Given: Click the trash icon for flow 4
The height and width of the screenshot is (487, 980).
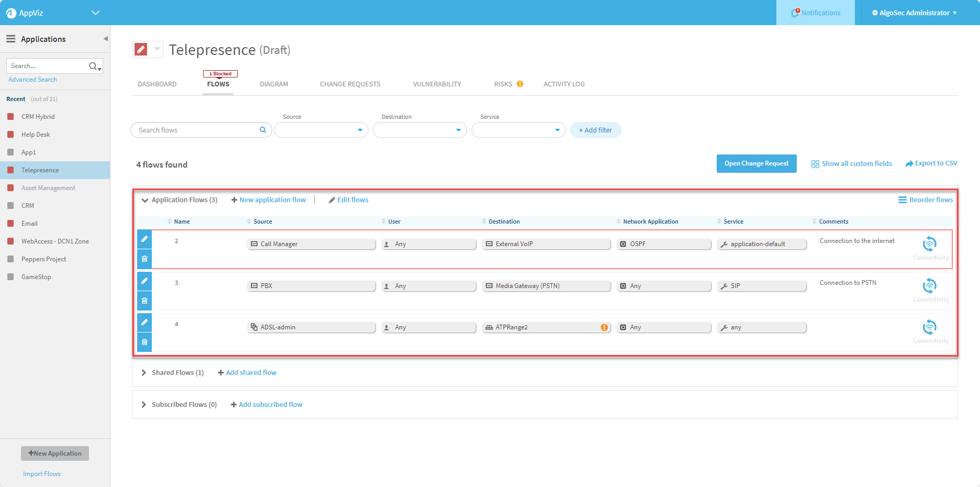Looking at the screenshot, I should point(144,342).
